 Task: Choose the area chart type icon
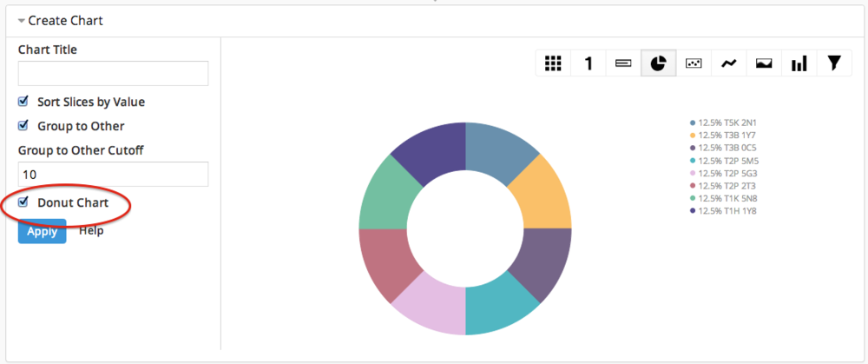(x=764, y=63)
